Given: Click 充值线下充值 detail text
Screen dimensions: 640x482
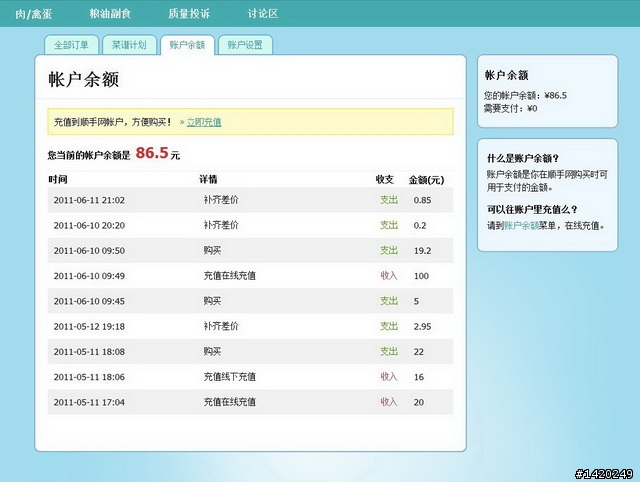Looking at the screenshot, I should (230, 377).
